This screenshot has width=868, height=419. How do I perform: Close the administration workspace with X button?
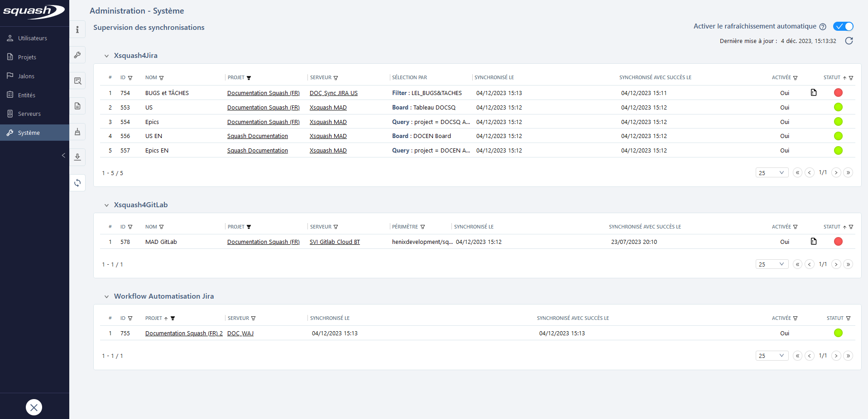click(x=34, y=407)
